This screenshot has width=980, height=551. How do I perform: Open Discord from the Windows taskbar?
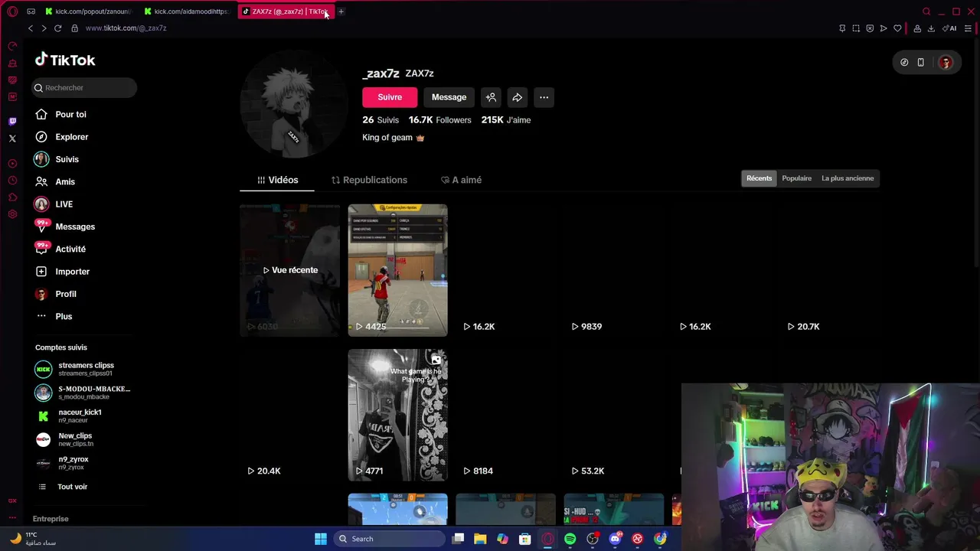coord(615,539)
